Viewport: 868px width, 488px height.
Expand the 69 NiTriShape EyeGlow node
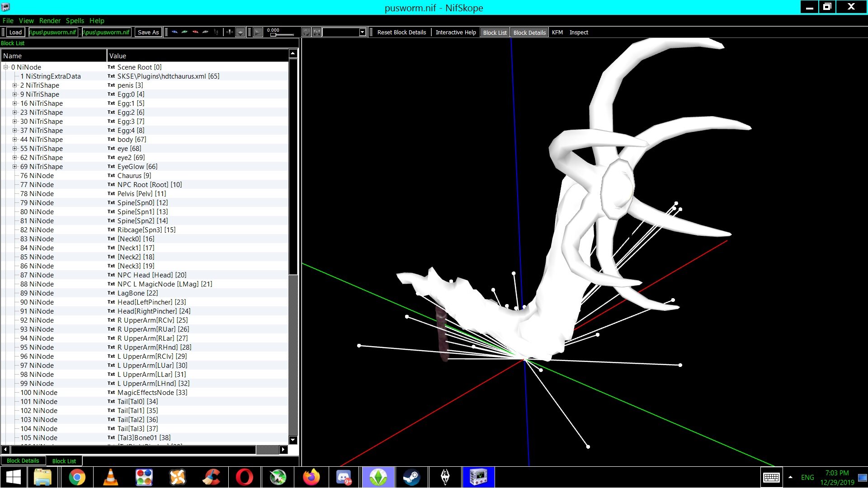pyautogui.click(x=15, y=167)
